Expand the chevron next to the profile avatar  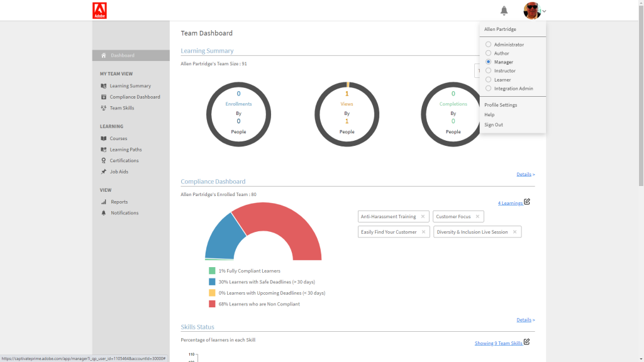pos(543,11)
